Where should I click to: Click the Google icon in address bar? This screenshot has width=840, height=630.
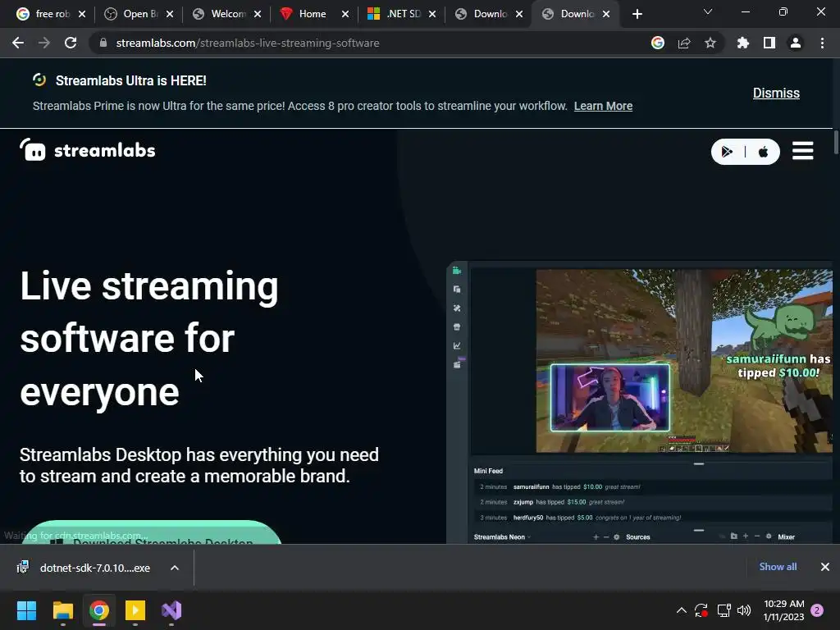(x=658, y=43)
